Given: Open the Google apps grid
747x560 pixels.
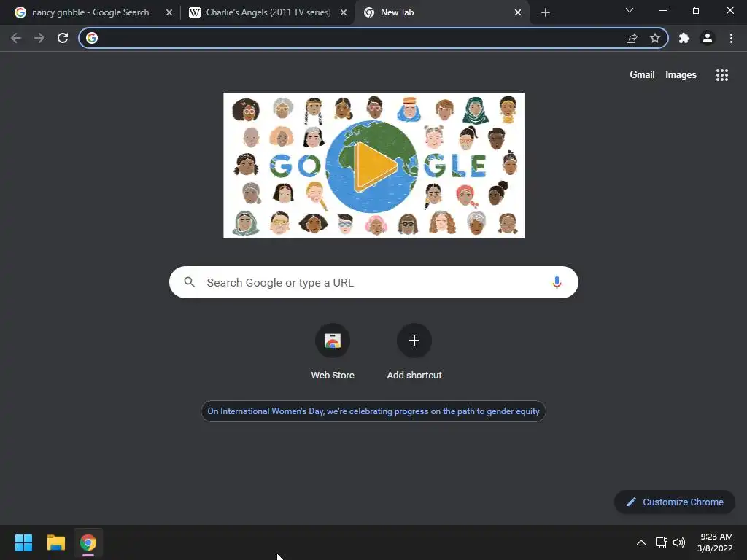Looking at the screenshot, I should (721, 75).
